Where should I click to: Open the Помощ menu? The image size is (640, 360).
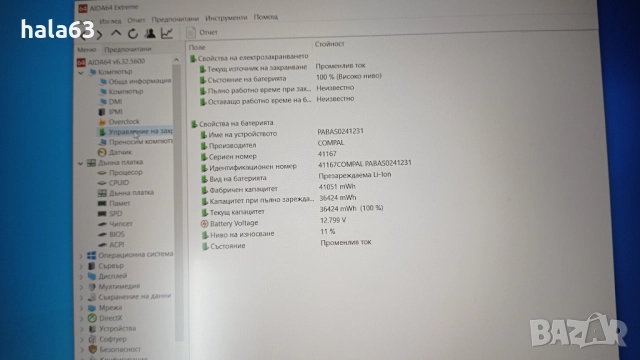(x=266, y=17)
